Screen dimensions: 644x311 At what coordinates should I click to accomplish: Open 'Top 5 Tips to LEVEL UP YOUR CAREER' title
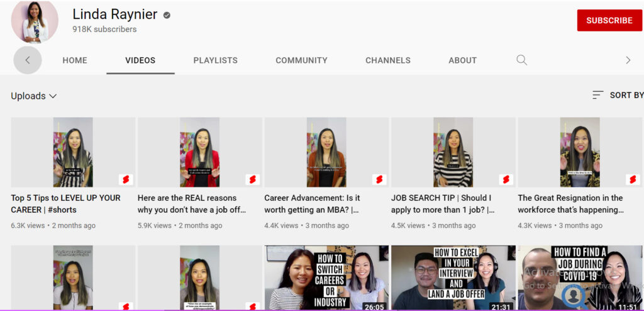click(65, 203)
